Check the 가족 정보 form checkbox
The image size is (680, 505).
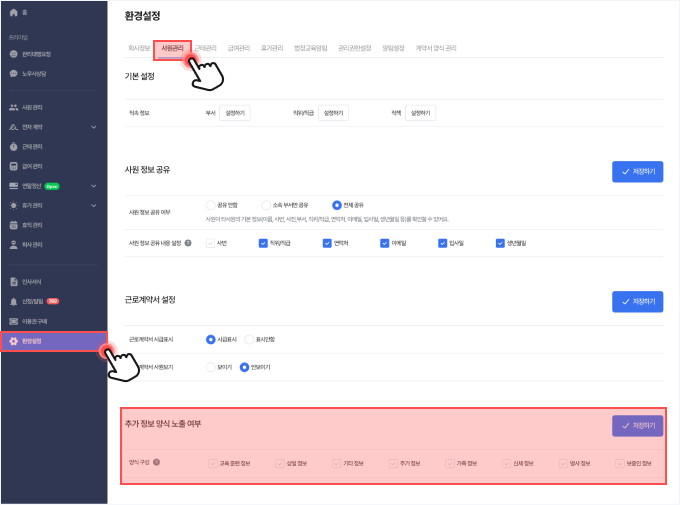(x=449, y=463)
